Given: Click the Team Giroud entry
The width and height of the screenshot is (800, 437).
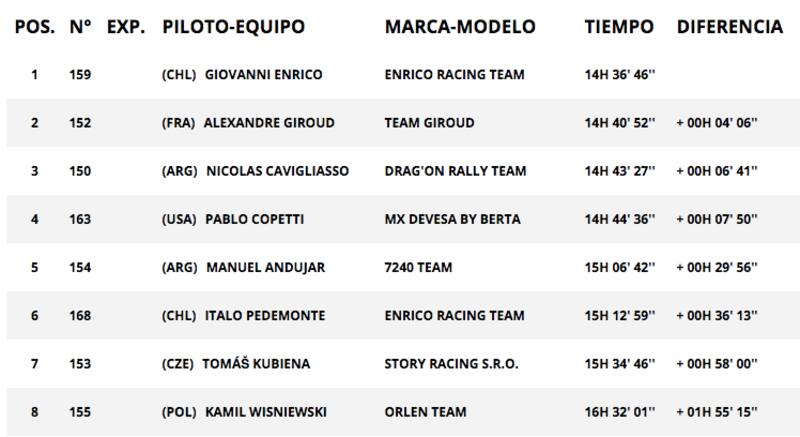Looking at the screenshot, I should (x=429, y=123).
